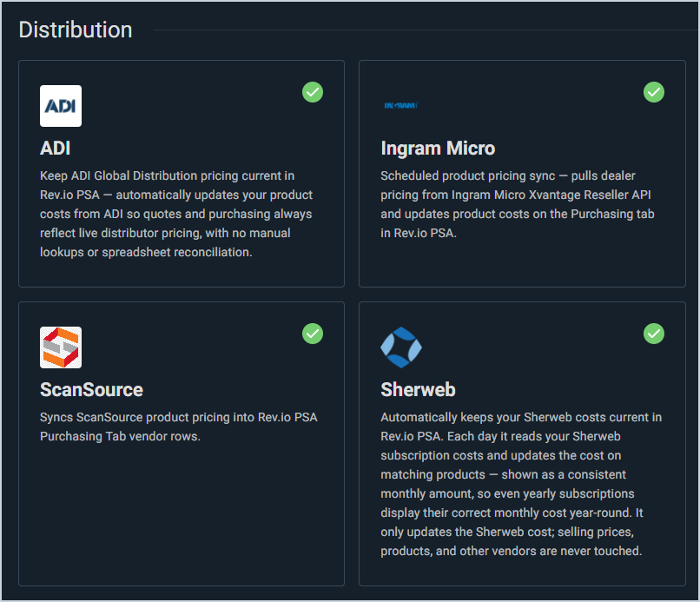Click the ADI description starting 'Keep ADI Global Distribution'
The width and height of the screenshot is (700, 602).
[x=176, y=214]
